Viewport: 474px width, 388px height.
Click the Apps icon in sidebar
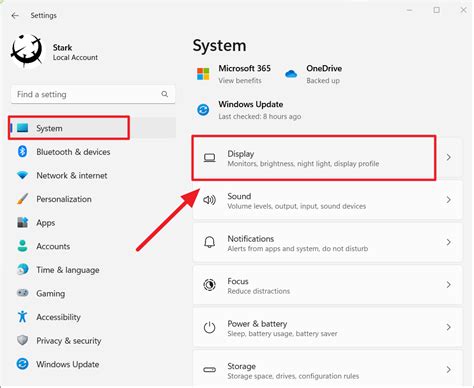22,222
